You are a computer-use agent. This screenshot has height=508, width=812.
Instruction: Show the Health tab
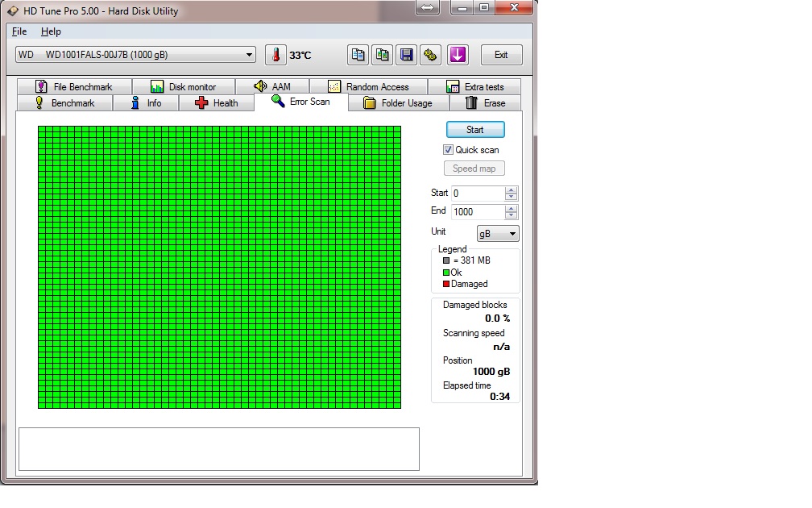point(217,102)
